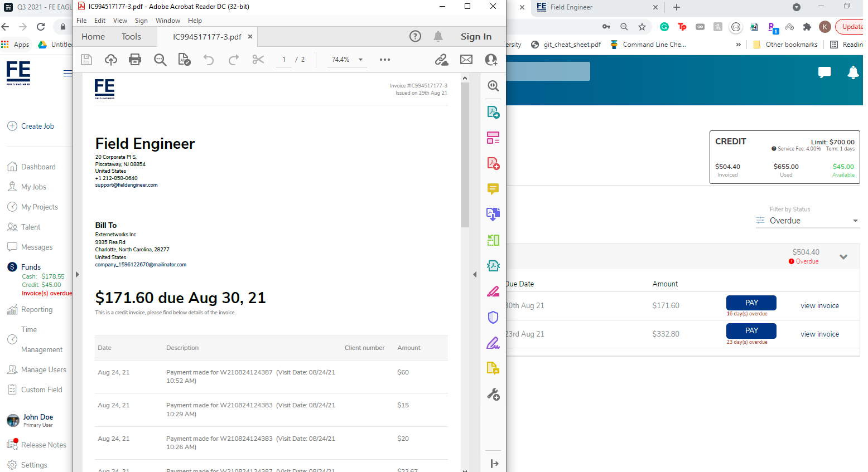This screenshot has height=472, width=868.
Task: Open the find text magnifier in Acrobat toolbar
Action: [160, 60]
